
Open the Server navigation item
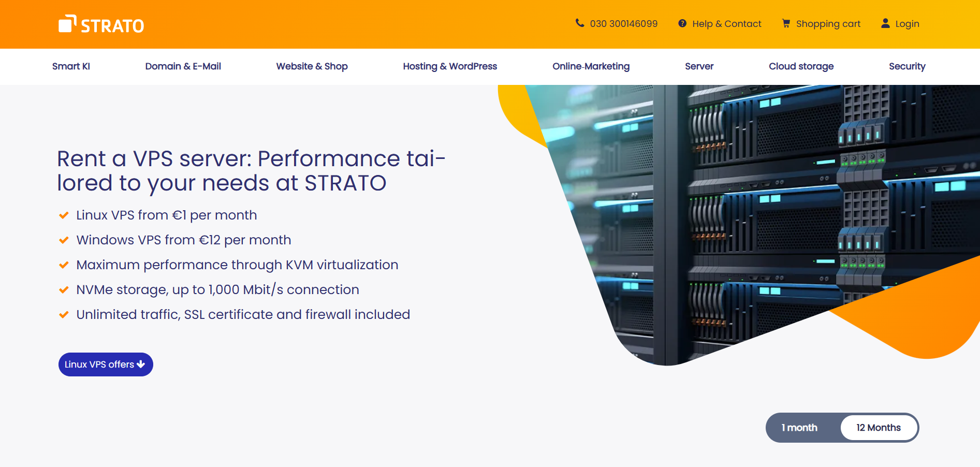point(699,66)
